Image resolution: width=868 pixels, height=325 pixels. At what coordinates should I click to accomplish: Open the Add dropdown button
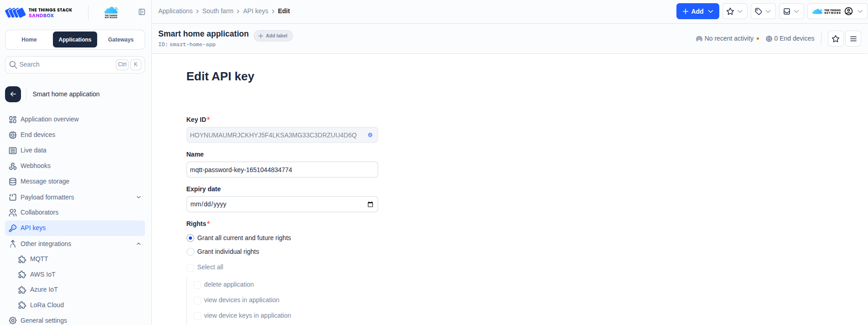(697, 11)
